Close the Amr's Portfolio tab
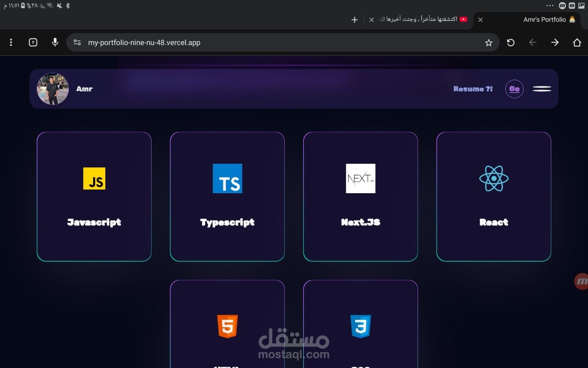Viewport: 588px width, 368px height. point(481,20)
